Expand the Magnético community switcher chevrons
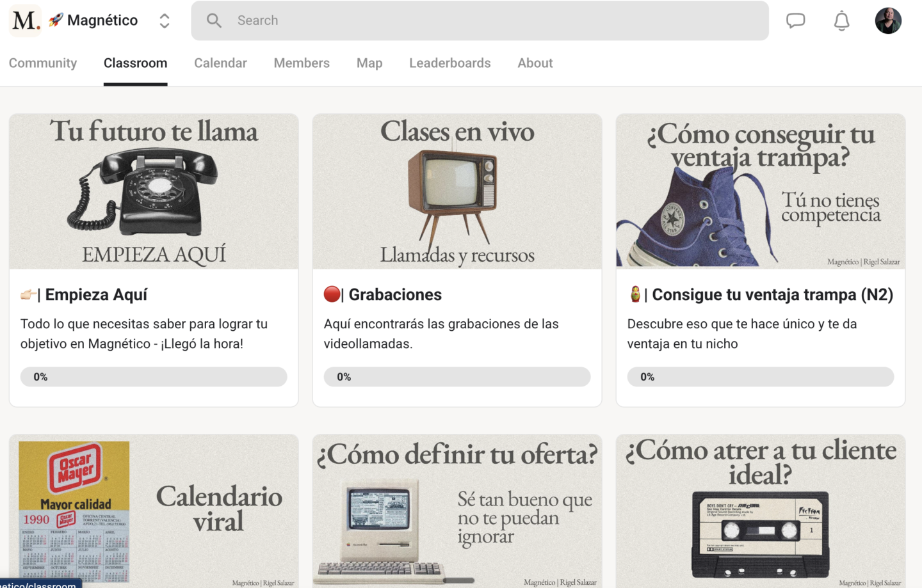This screenshot has width=922, height=588. point(165,20)
